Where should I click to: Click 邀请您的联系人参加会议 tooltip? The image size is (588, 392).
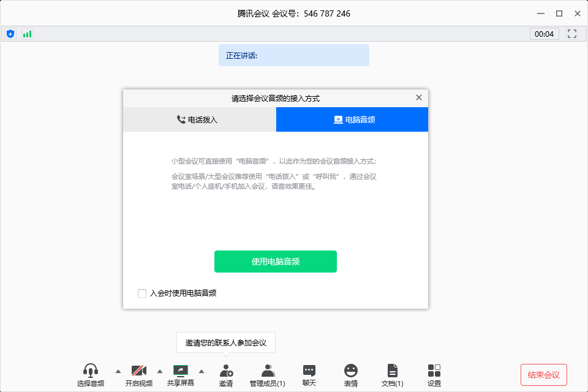(x=226, y=342)
